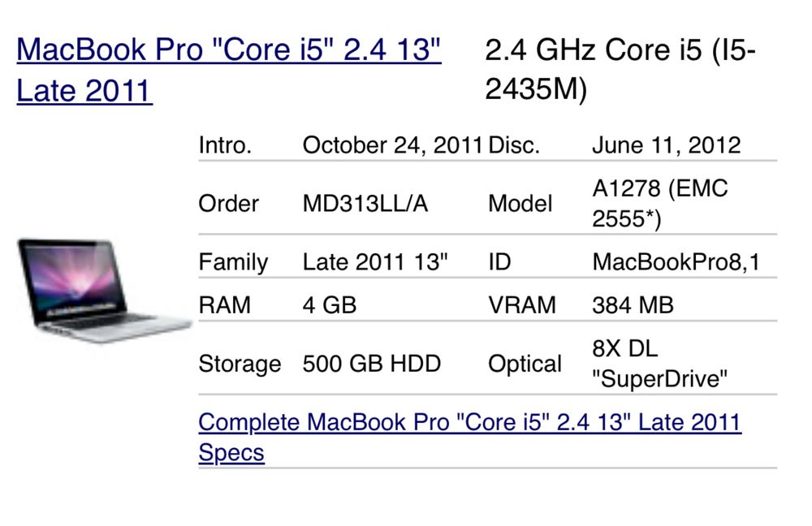
Task: Click the MacBook Pro laptop thumbnail image
Action: 103,289
